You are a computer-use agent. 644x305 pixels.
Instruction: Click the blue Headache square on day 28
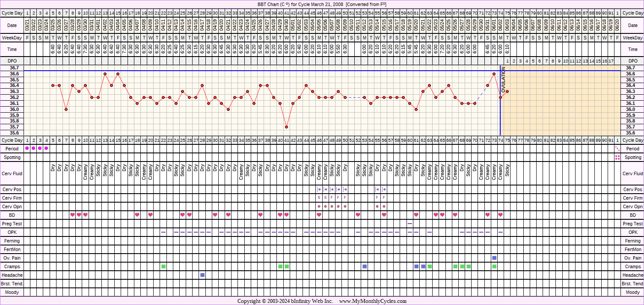(202, 275)
